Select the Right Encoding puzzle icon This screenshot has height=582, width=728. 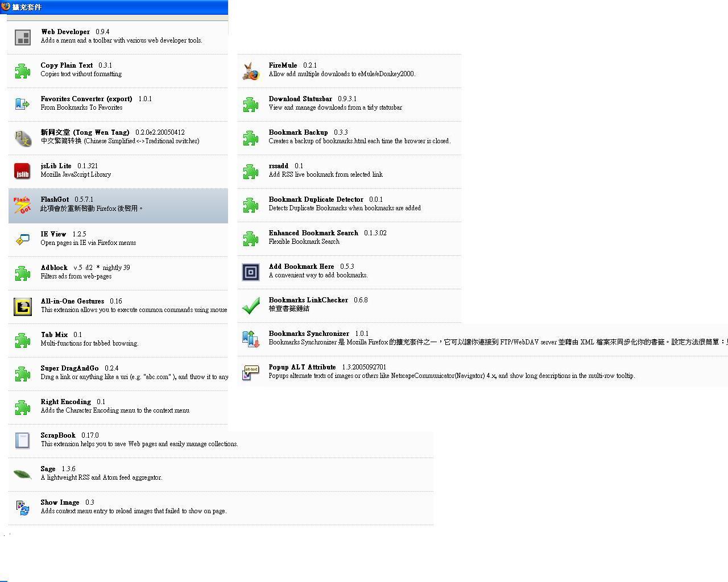point(23,407)
